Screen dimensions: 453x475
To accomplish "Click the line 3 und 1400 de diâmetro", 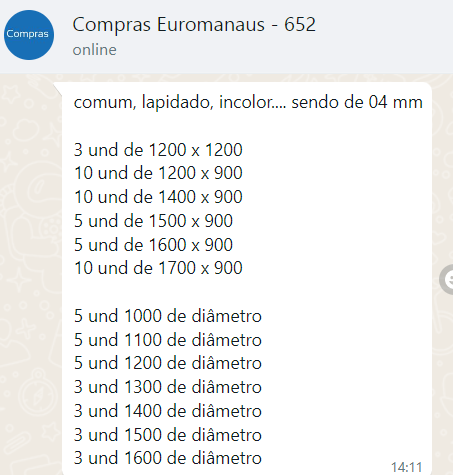I will click(168, 411).
